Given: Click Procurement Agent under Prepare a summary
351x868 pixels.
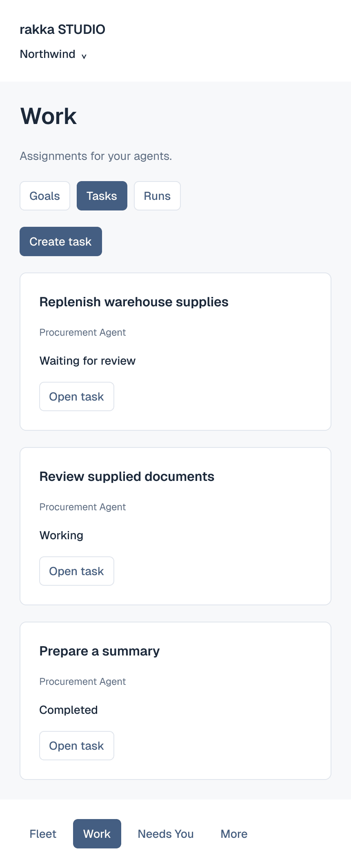Looking at the screenshot, I should point(83,682).
